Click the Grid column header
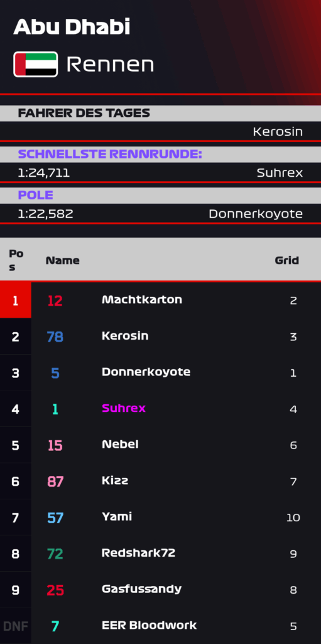The height and width of the screenshot is (644, 321). pyautogui.click(x=286, y=260)
